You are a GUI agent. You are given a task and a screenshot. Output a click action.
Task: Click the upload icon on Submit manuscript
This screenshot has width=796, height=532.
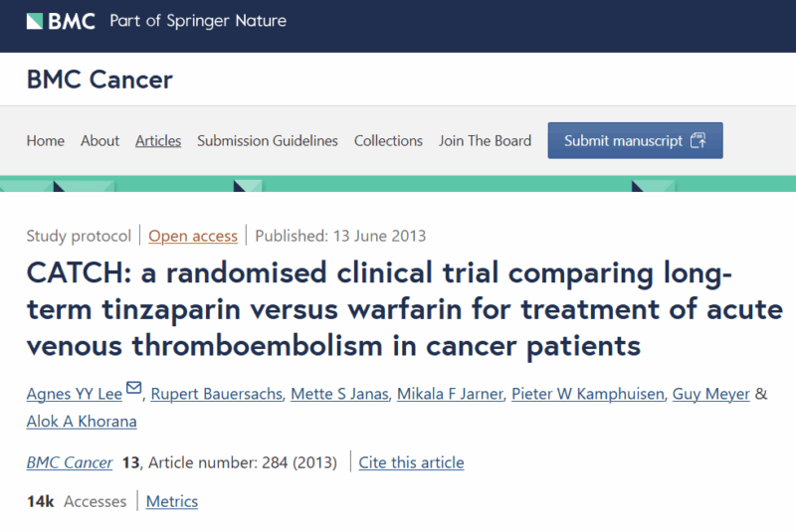pos(698,140)
